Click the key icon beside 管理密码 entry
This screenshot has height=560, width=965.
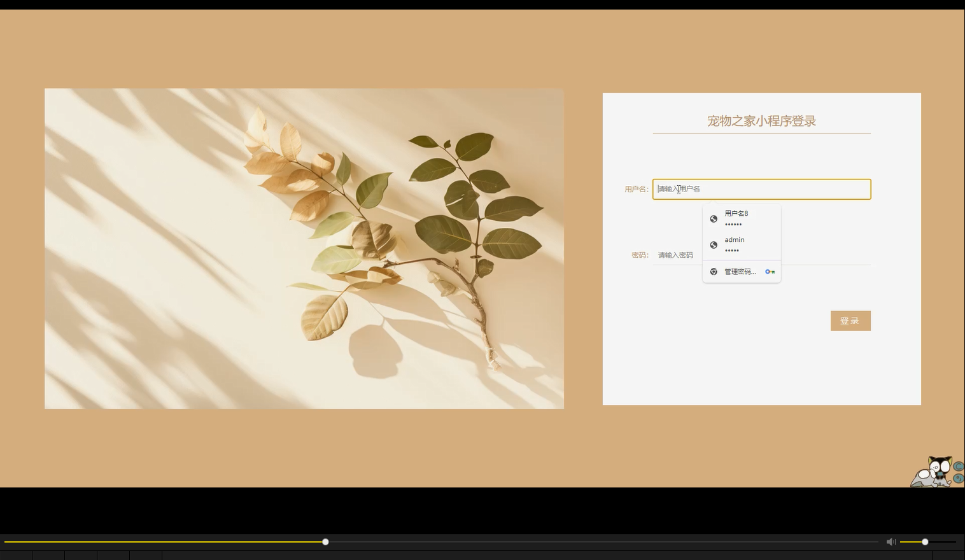[770, 272]
